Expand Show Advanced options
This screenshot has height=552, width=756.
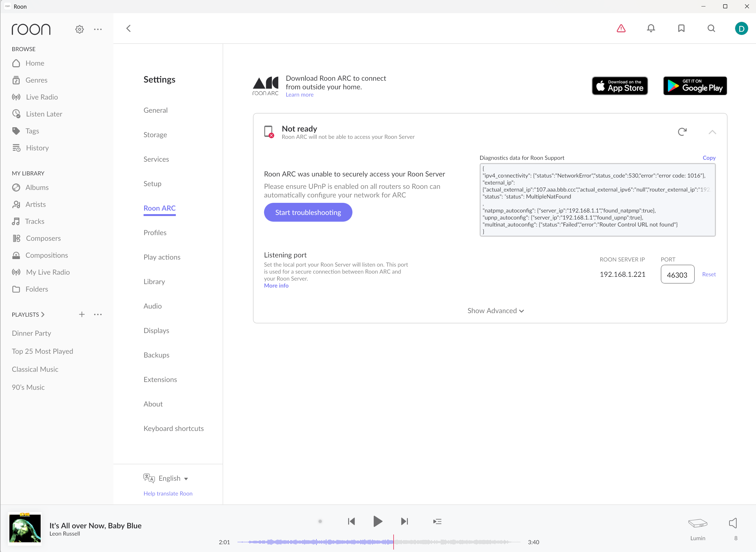495,311
